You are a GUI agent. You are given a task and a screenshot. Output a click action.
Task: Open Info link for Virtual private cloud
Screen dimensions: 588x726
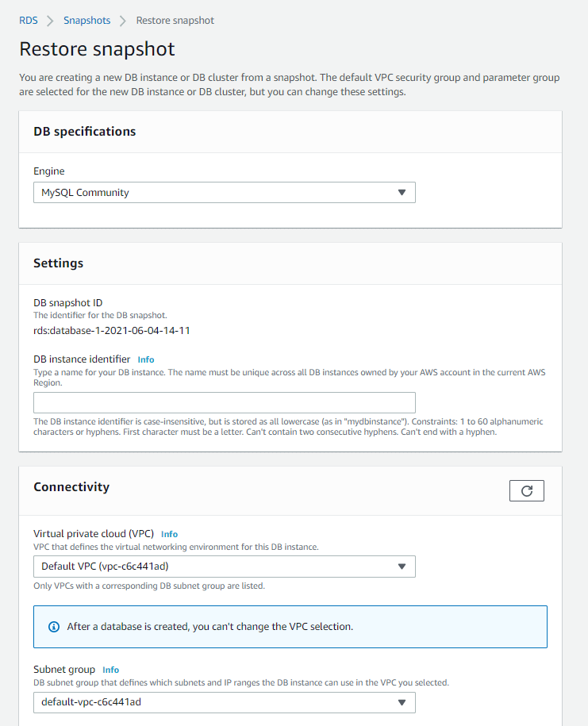coord(170,534)
